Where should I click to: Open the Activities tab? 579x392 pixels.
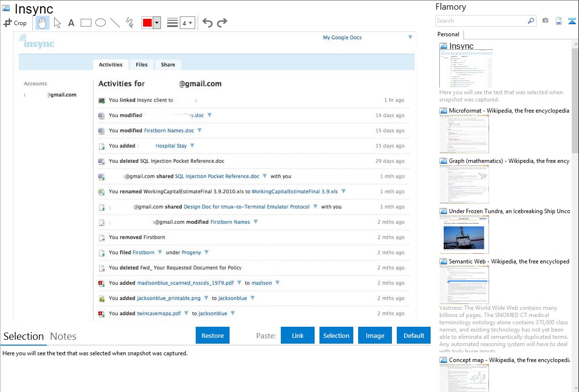[x=110, y=65]
